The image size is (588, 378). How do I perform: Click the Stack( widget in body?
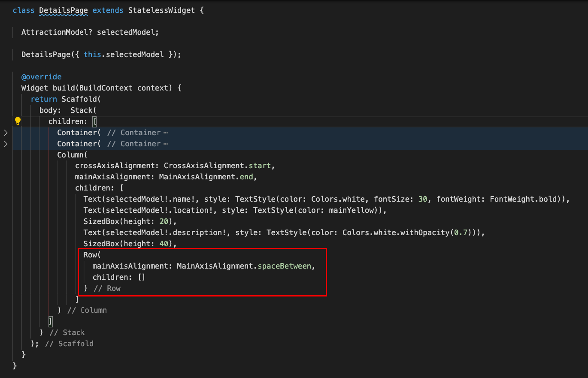pos(84,110)
